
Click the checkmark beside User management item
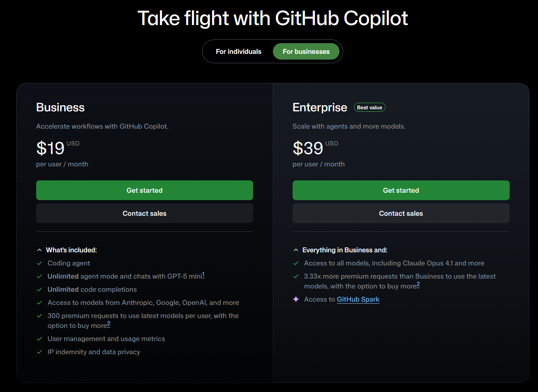39,339
